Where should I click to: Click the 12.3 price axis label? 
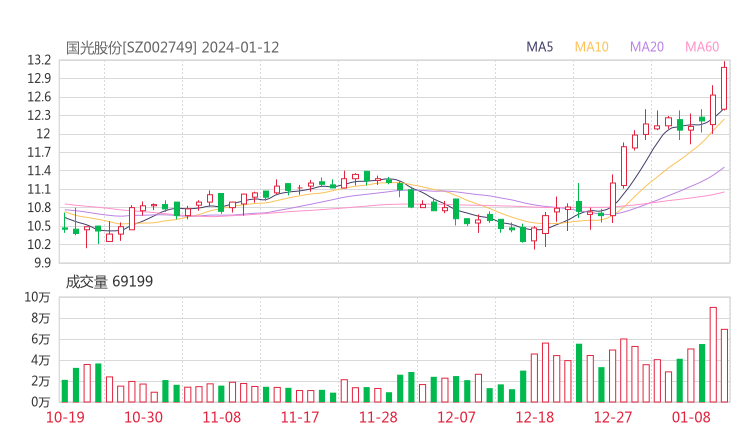point(39,115)
